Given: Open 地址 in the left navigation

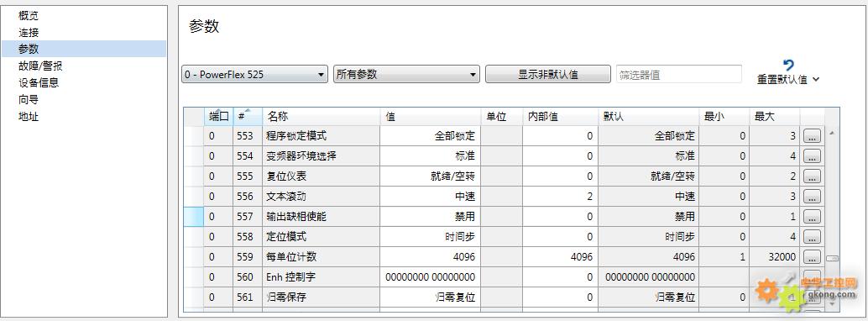Looking at the screenshot, I should point(29,117).
